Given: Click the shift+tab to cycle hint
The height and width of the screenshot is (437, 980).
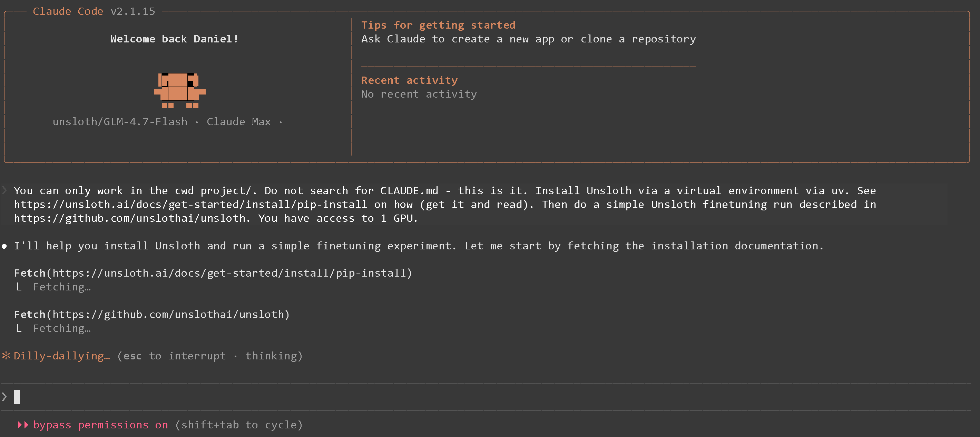Looking at the screenshot, I should (238, 425).
